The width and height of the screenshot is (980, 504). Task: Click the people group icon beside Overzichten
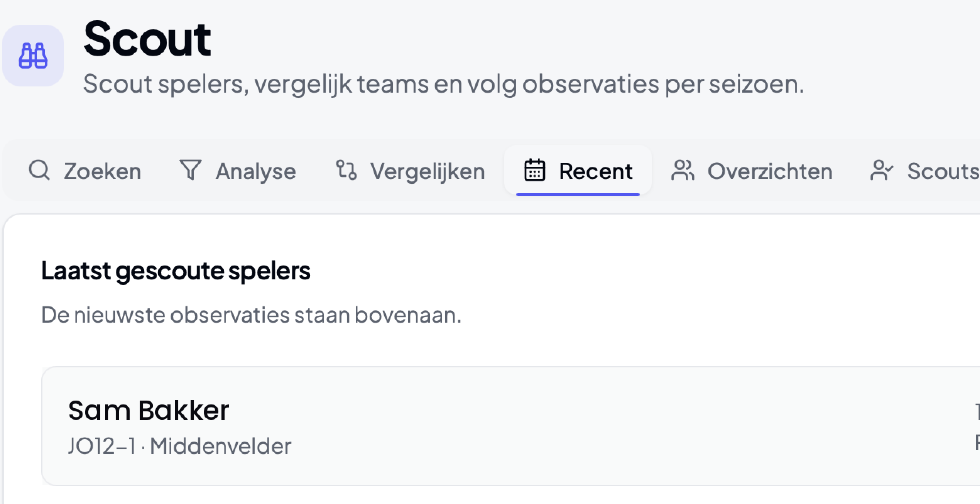tap(683, 170)
